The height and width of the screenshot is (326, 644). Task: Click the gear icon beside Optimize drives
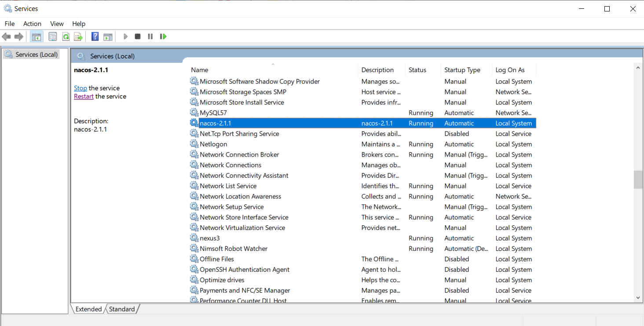click(x=194, y=280)
